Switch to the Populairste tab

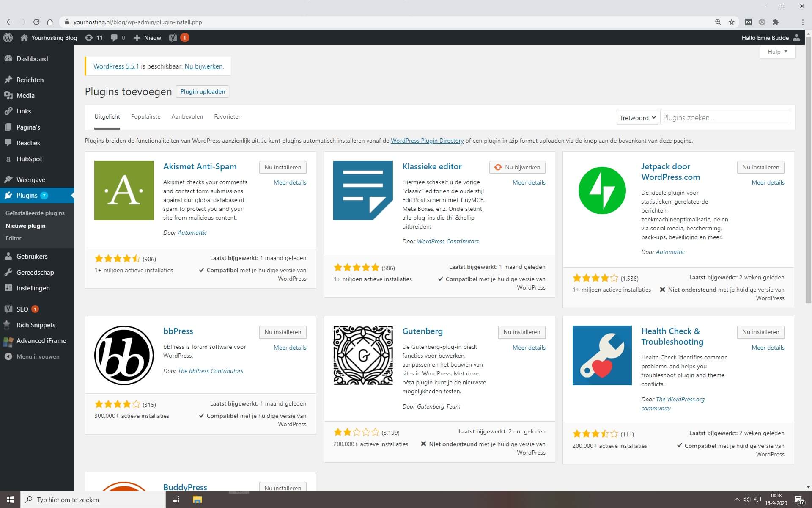tap(145, 117)
